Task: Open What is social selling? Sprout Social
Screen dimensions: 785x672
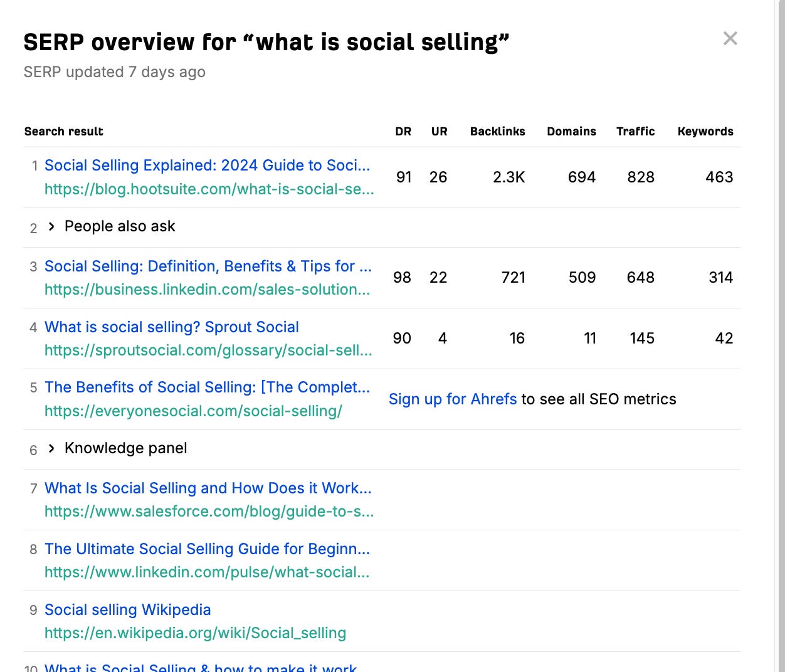Action: pos(172,327)
